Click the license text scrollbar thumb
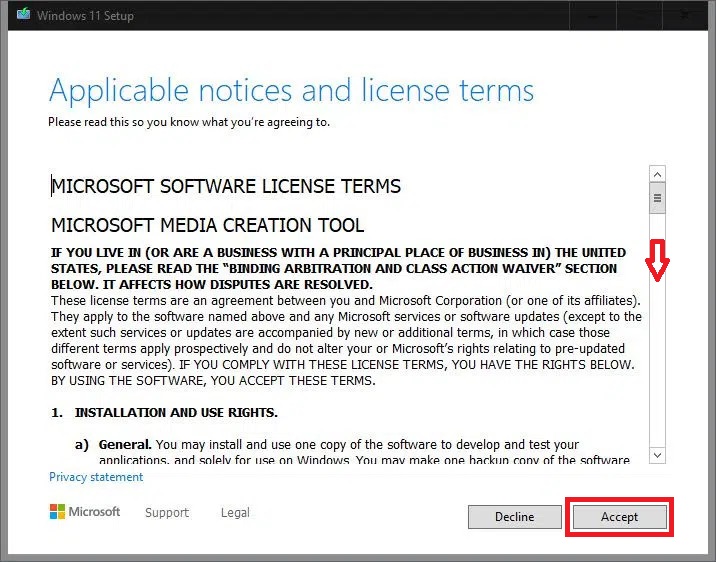 (657, 198)
